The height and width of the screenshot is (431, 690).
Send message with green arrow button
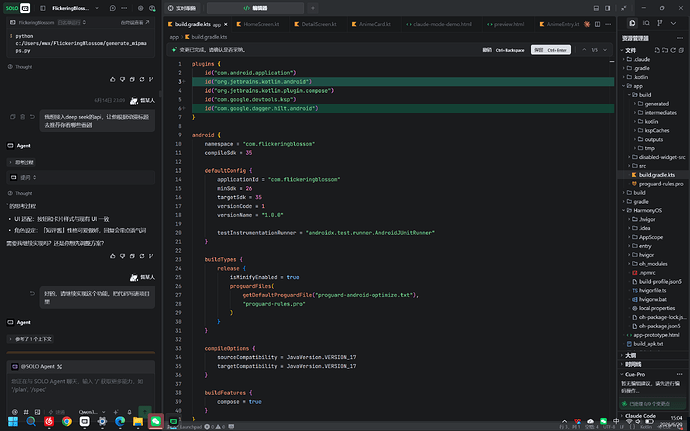click(145, 412)
